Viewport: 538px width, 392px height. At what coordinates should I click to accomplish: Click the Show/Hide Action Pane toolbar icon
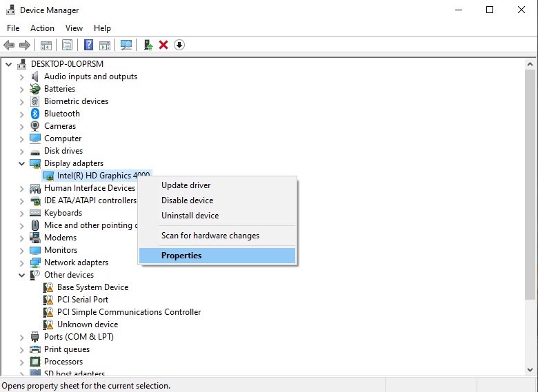105,45
